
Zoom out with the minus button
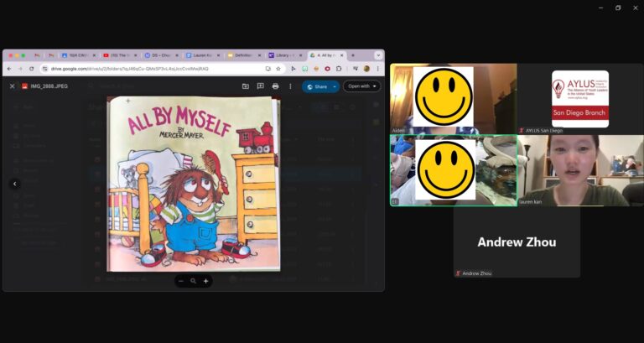[x=181, y=282]
